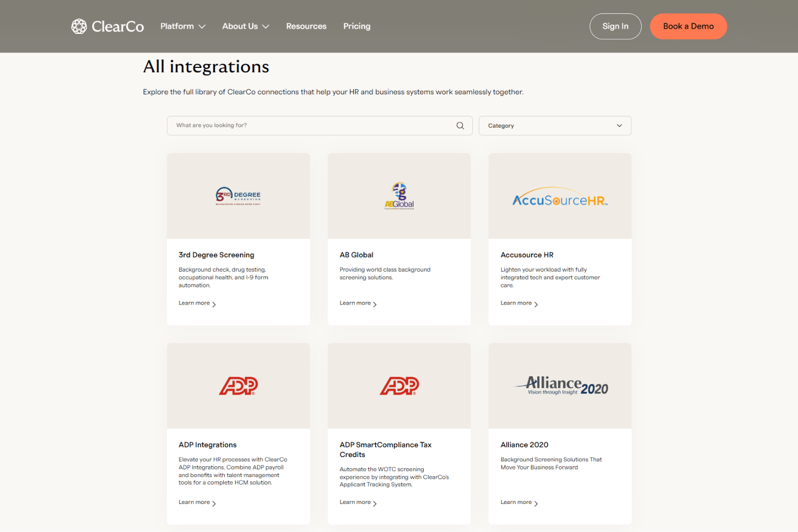Open the Category filter dropdown
The height and width of the screenshot is (532, 798).
click(555, 126)
